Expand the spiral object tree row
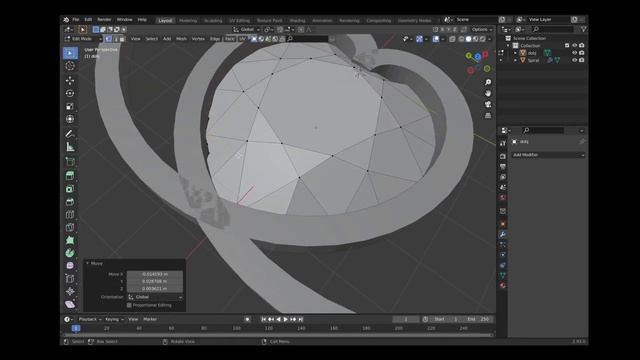 pyautogui.click(x=516, y=60)
